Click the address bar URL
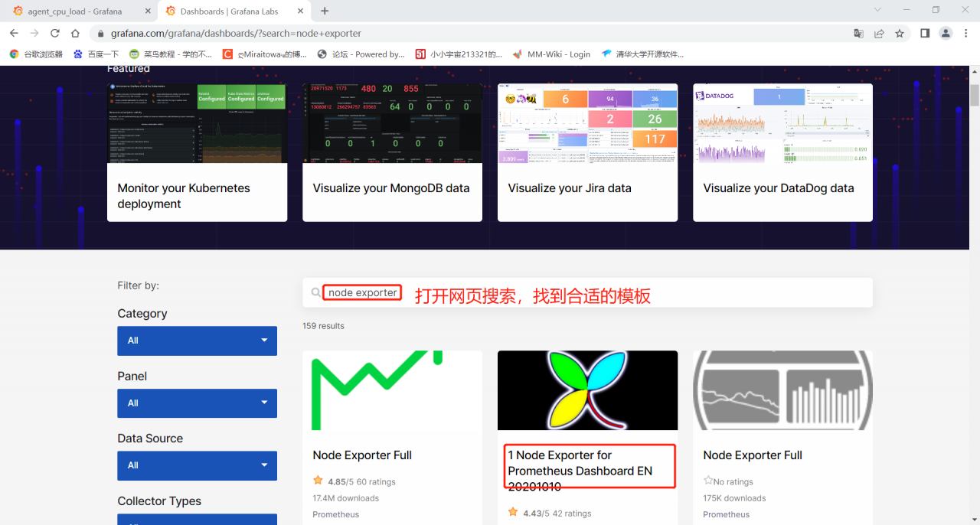980x525 pixels. [x=236, y=34]
